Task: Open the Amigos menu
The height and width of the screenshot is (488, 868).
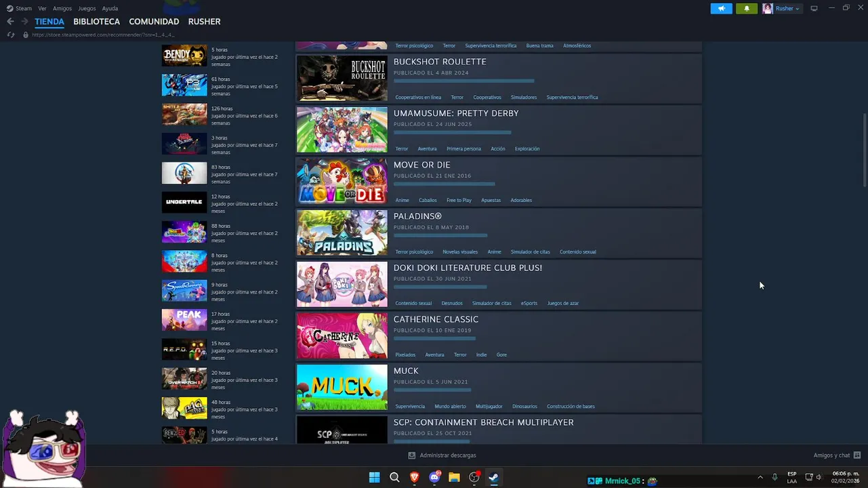Action: pyautogui.click(x=62, y=8)
